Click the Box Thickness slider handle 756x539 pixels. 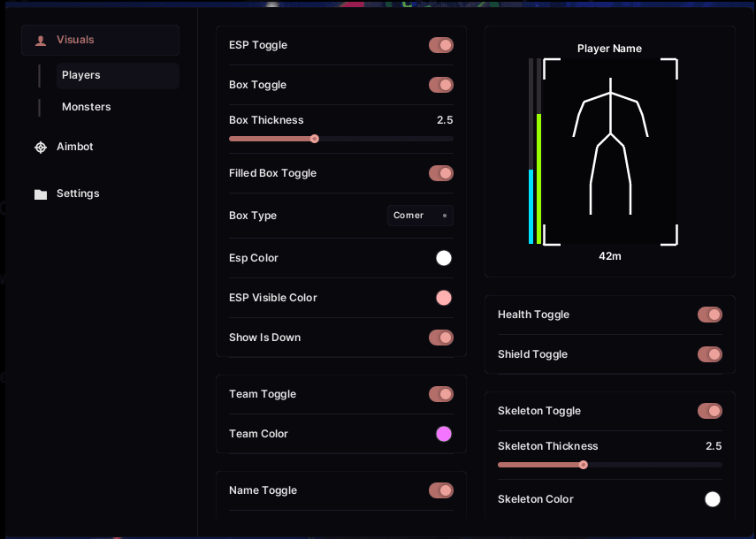click(315, 139)
